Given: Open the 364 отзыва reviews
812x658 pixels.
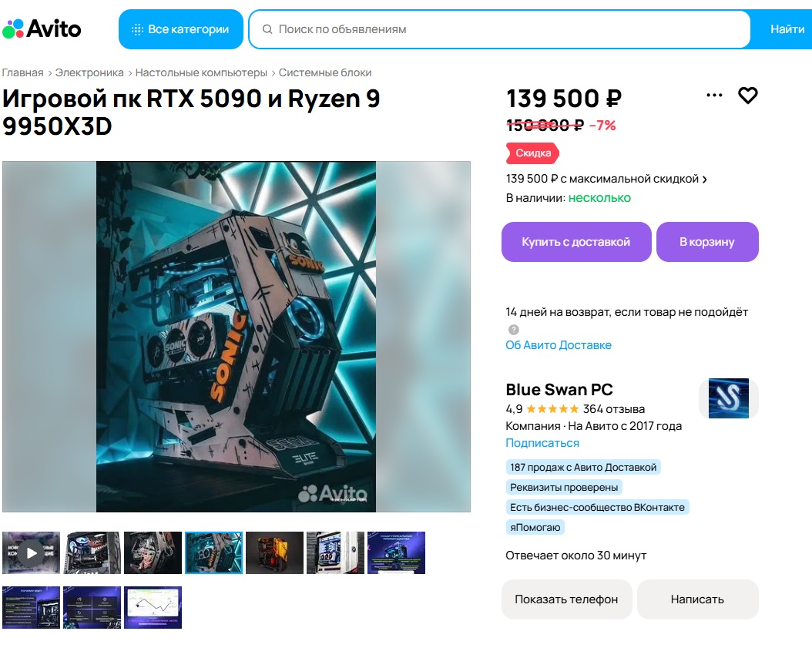Looking at the screenshot, I should [614, 409].
